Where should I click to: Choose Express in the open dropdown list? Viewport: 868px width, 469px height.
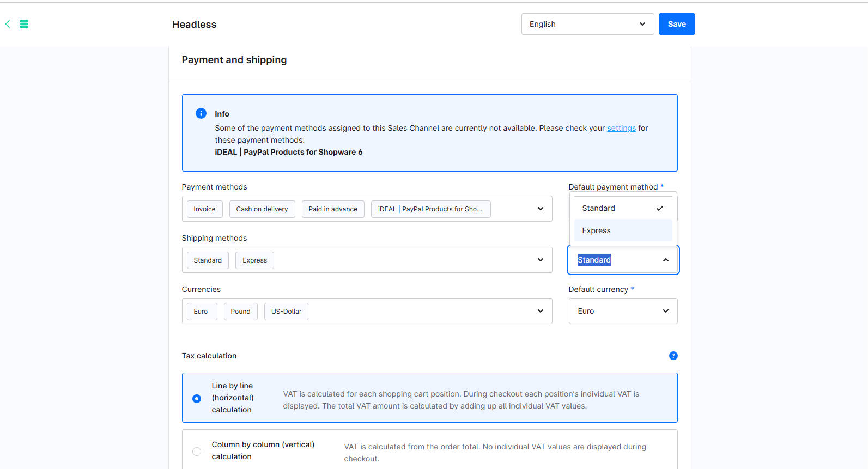pyautogui.click(x=623, y=230)
